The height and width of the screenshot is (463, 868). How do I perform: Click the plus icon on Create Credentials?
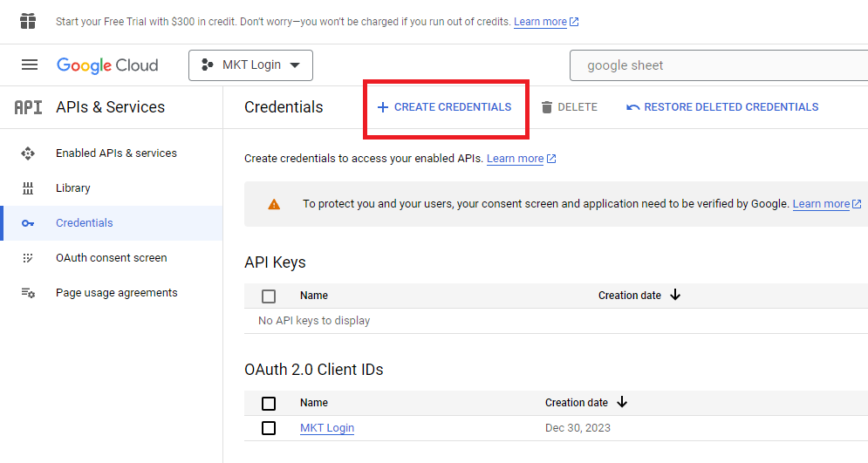pyautogui.click(x=382, y=107)
